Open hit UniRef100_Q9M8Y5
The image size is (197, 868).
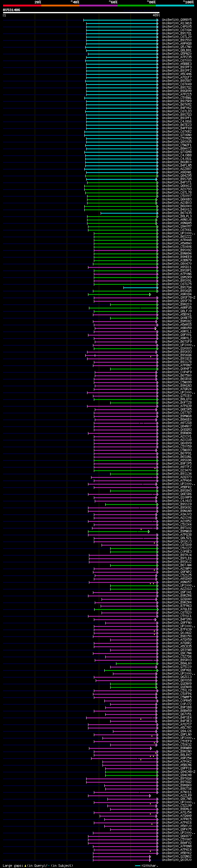point(176,20)
